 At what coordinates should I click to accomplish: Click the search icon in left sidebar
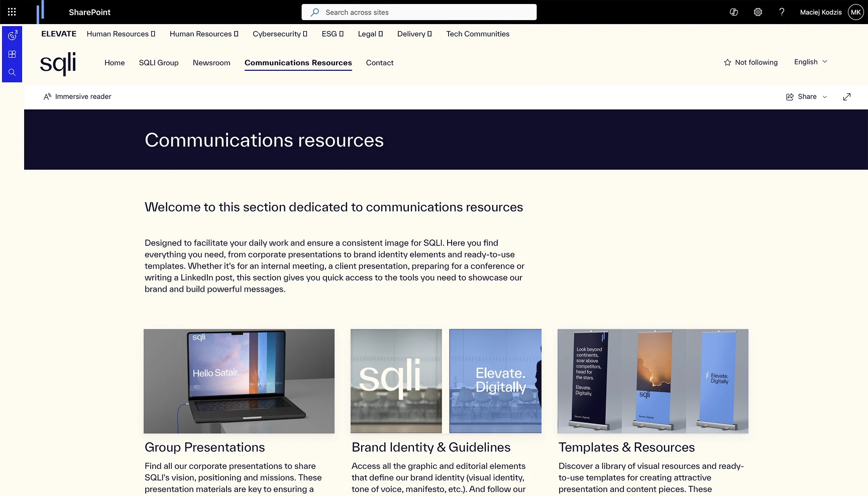[12, 72]
